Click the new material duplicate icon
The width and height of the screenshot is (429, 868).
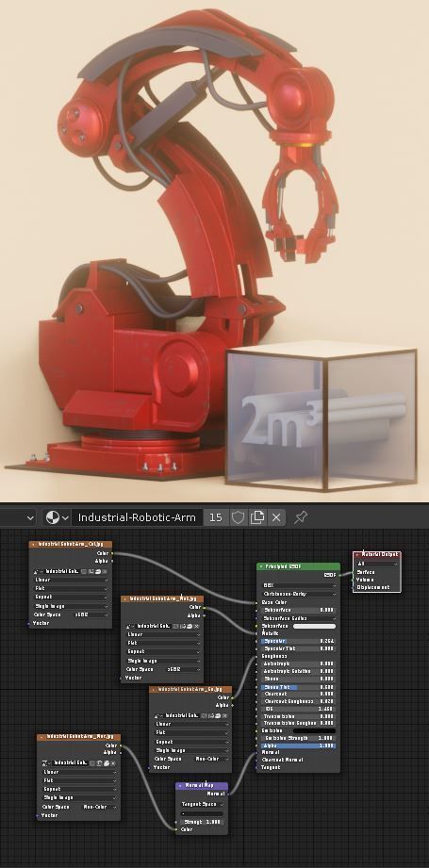(x=256, y=517)
